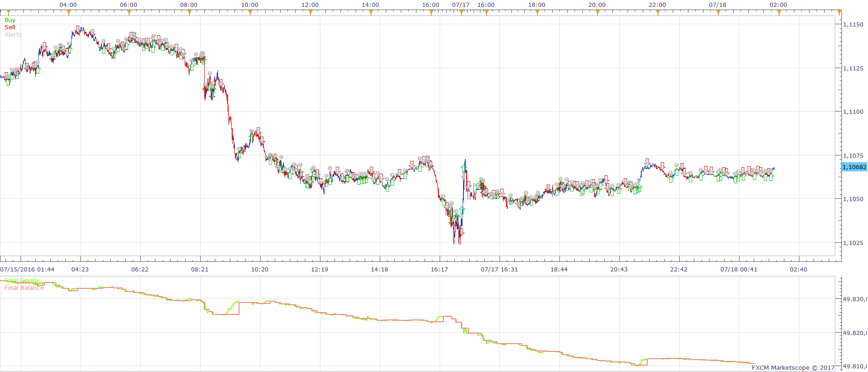The image size is (868, 372).
Task: Click the 16:17 time axis label
Action: tap(439, 270)
